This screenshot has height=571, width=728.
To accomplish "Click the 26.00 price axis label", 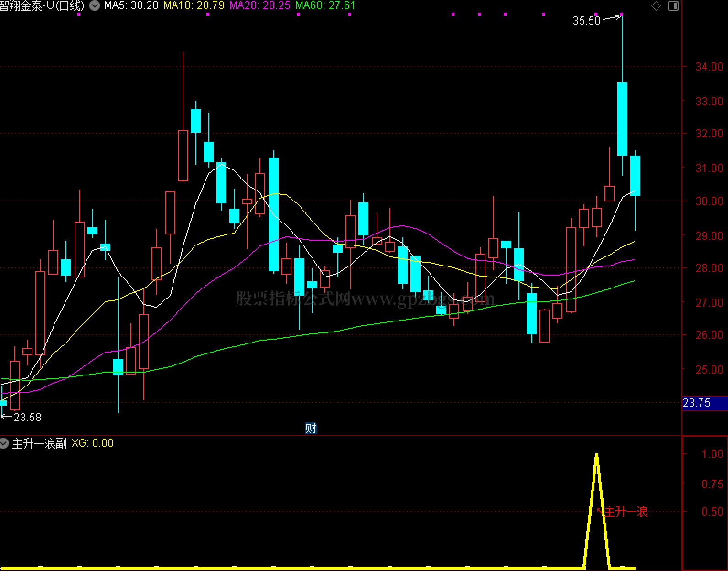I will (x=709, y=335).
